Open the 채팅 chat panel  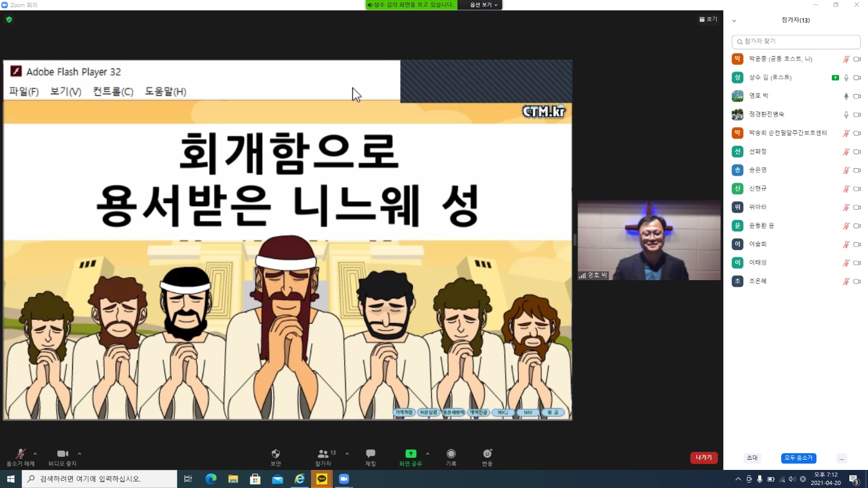pos(371,457)
